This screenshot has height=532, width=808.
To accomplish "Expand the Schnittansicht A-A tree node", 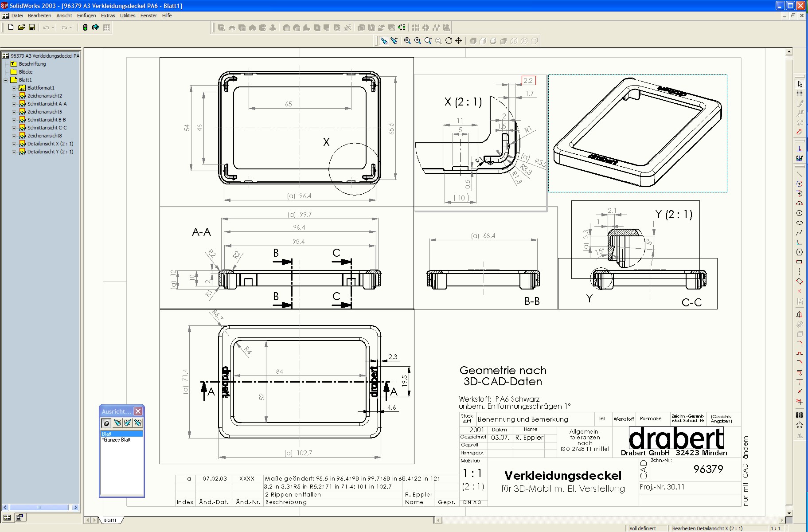I will click(x=14, y=104).
